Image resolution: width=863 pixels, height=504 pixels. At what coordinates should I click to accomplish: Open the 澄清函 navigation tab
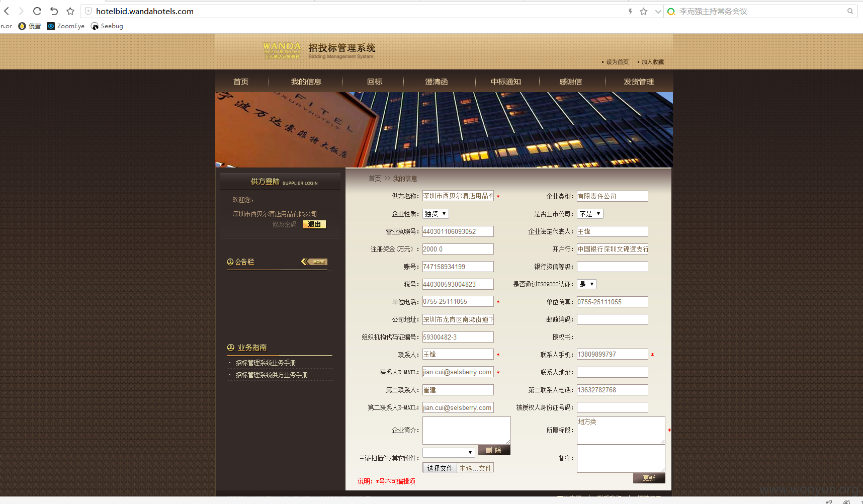[x=436, y=81]
